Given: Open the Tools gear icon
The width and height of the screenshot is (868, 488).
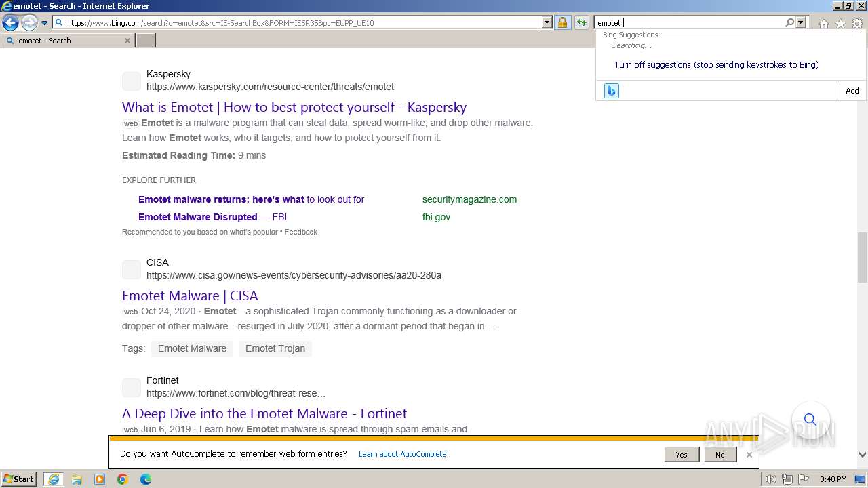Looking at the screenshot, I should [x=857, y=24].
